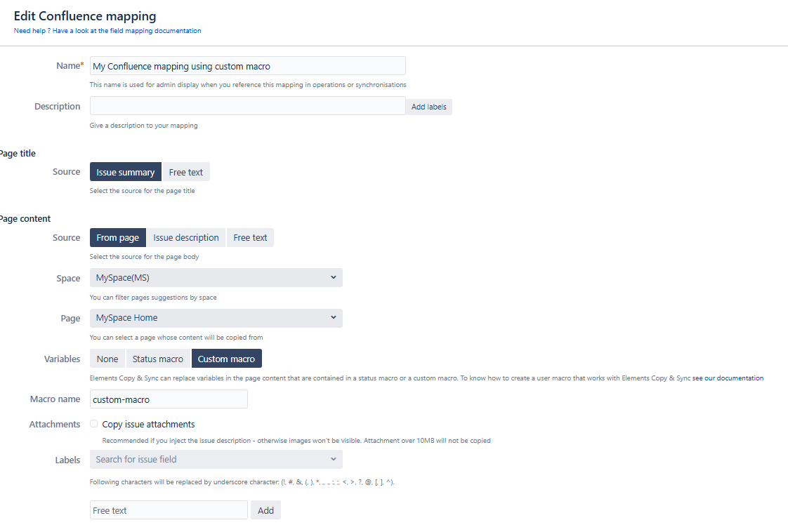Choose "Issue description" as page content source
The width and height of the screenshot is (788, 532).
[185, 237]
